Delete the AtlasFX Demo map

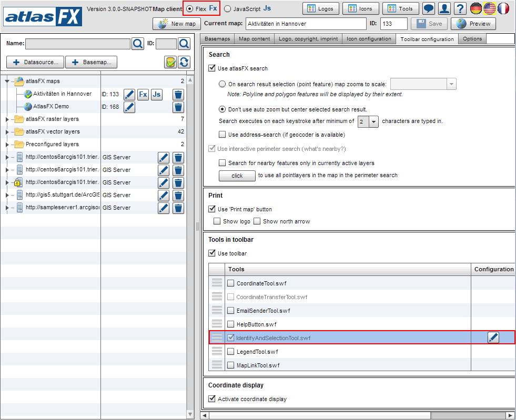tap(178, 107)
